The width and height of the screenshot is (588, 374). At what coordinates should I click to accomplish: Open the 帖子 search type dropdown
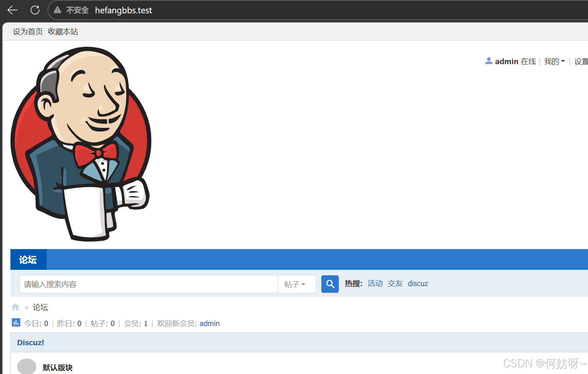coord(297,284)
